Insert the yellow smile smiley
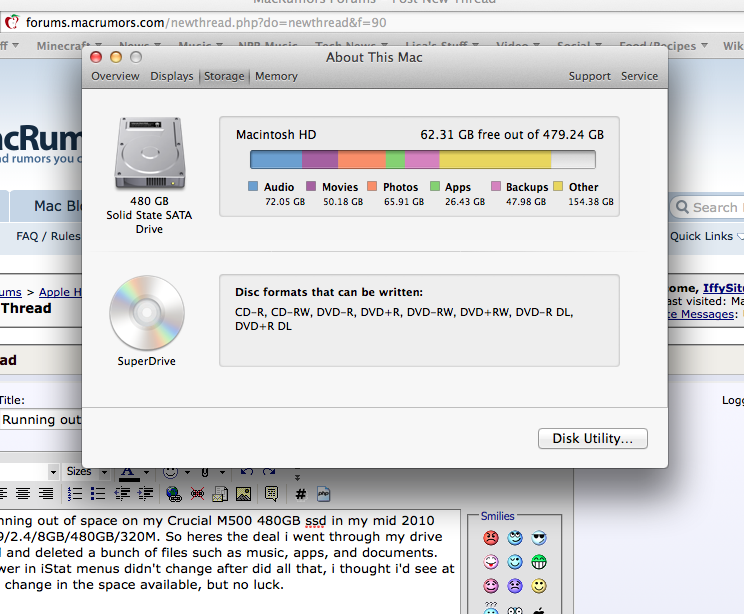 [539, 586]
